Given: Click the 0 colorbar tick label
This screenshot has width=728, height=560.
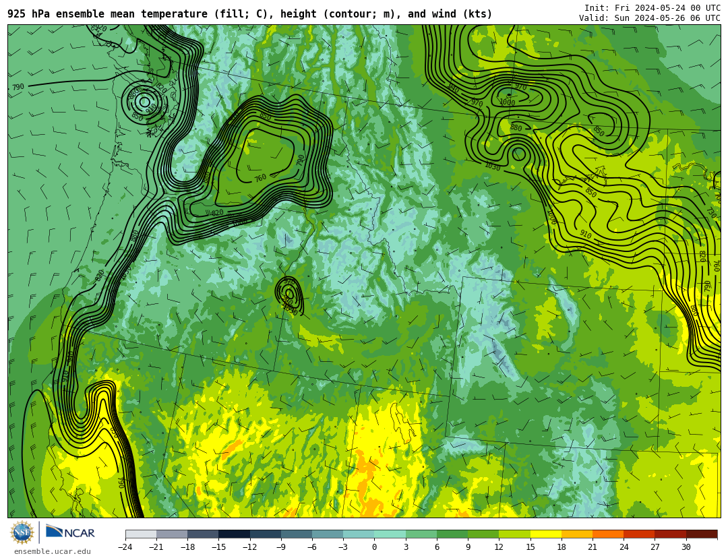Looking at the screenshot, I should [375, 547].
